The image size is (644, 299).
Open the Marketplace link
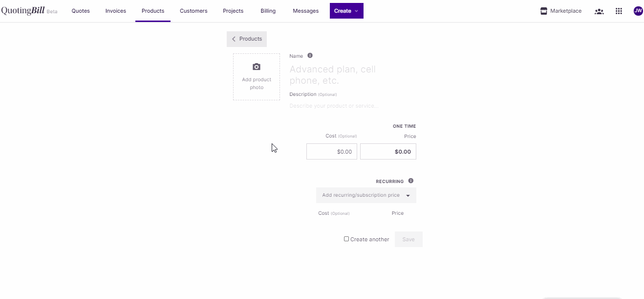[x=561, y=11]
